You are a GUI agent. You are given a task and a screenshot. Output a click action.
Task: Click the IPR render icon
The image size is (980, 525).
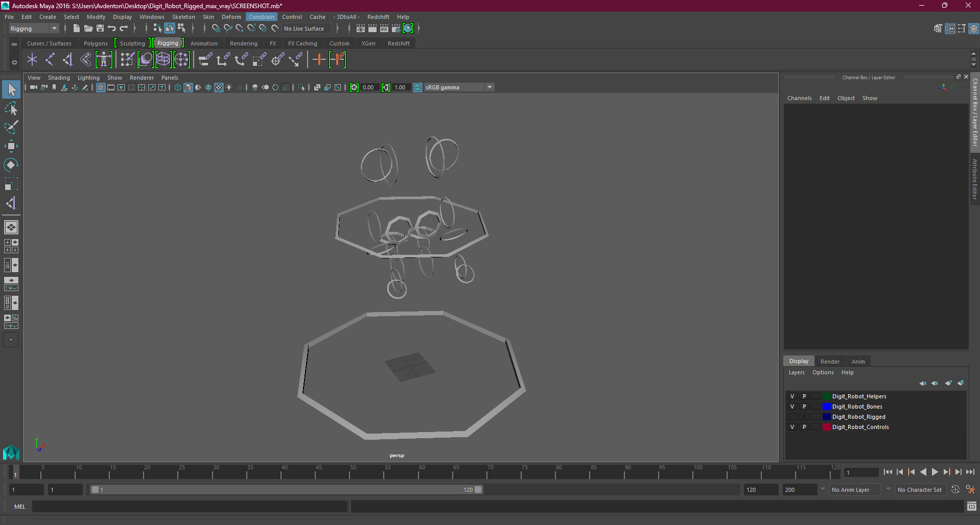click(384, 29)
